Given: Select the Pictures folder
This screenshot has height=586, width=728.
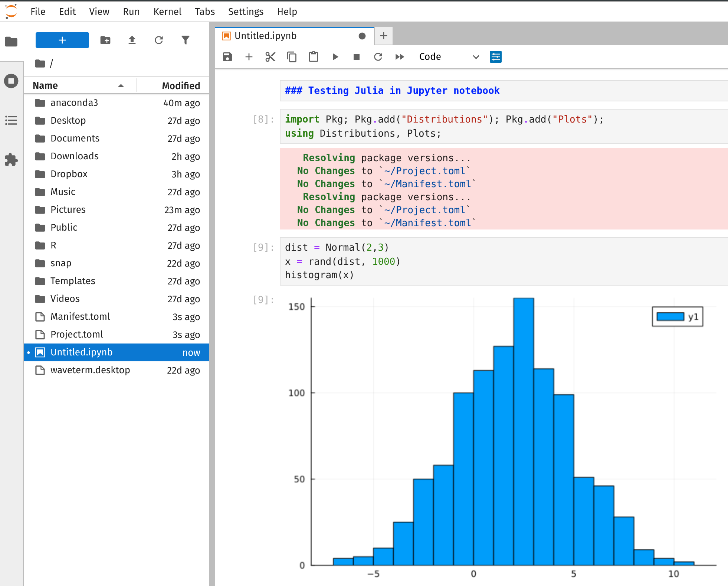Looking at the screenshot, I should (117, 209).
